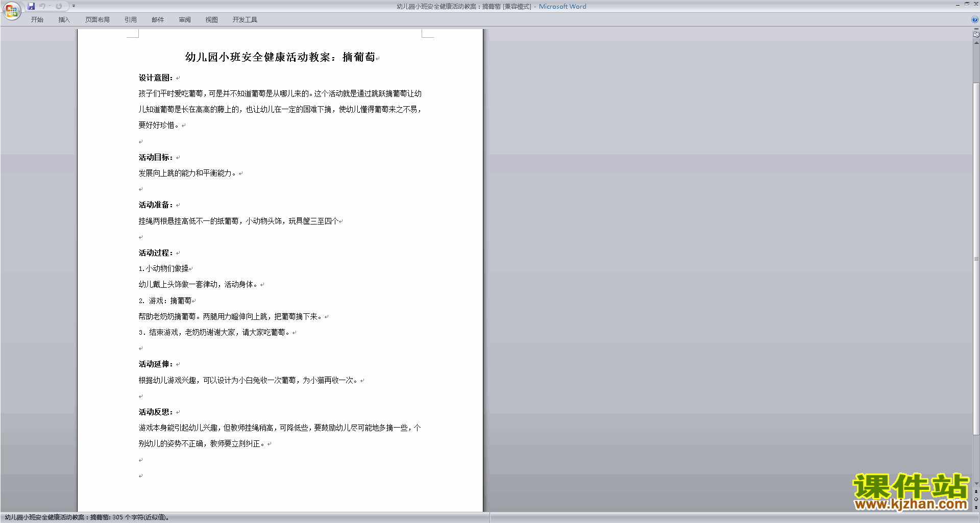Click the line starting 3. 结束游戏
This screenshot has width=980, height=523.
pos(215,333)
